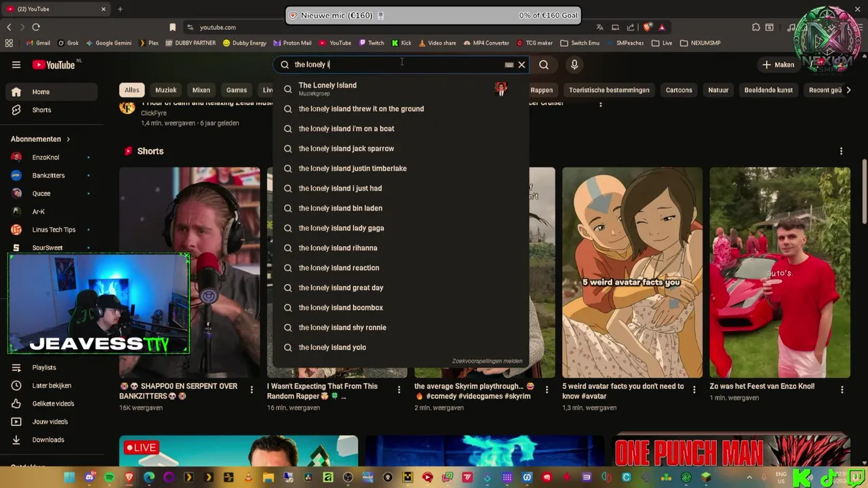Expand the Abonnementen section
Viewport: 868px width, 488px height.
[x=40, y=139]
